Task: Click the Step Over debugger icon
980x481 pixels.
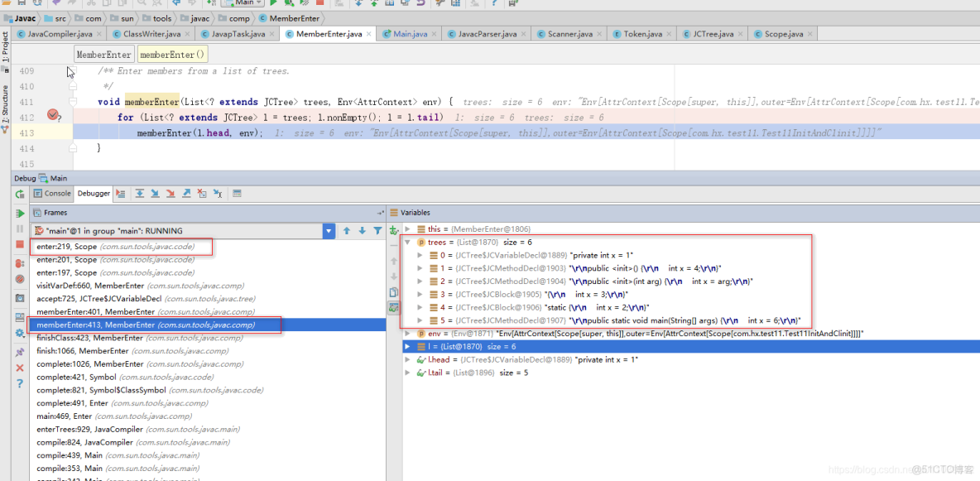Action: (139, 193)
